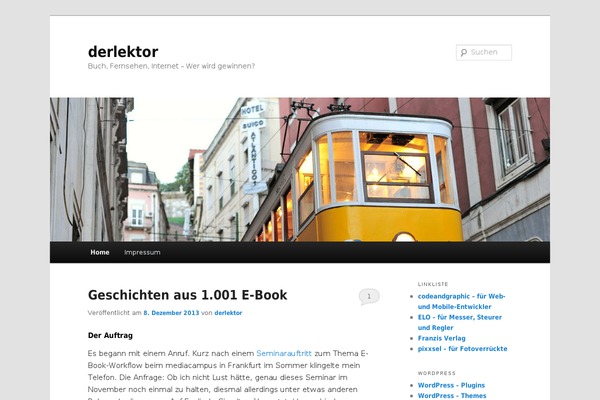The width and height of the screenshot is (600, 400).
Task: Click the LINKLISTE sidebar heading
Action: coord(433,284)
